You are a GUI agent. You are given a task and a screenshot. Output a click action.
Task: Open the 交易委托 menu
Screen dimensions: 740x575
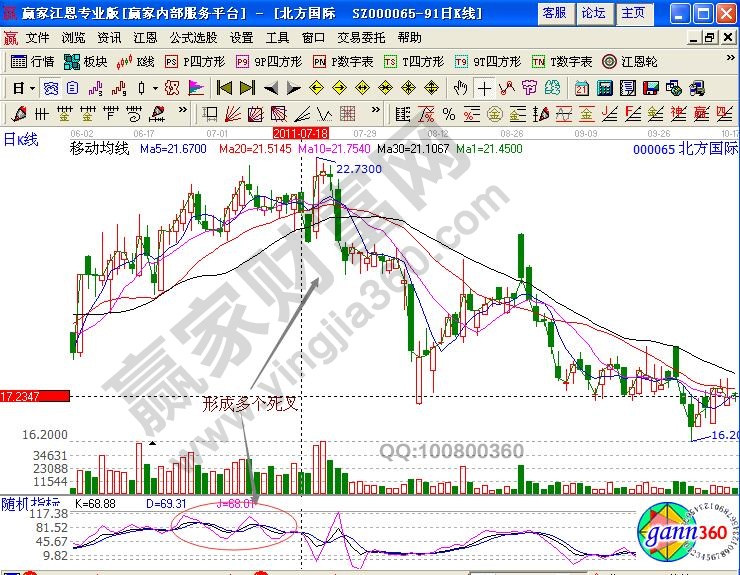point(362,37)
